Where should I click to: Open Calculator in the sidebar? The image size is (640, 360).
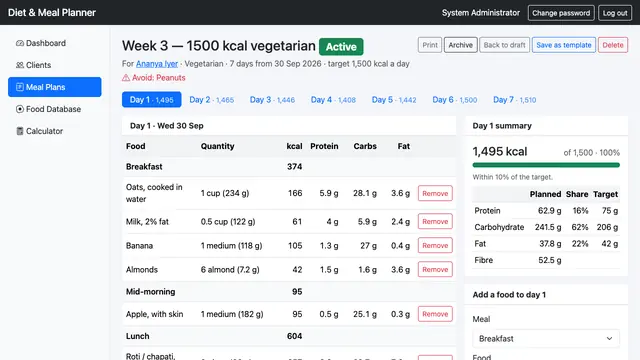coord(55,131)
